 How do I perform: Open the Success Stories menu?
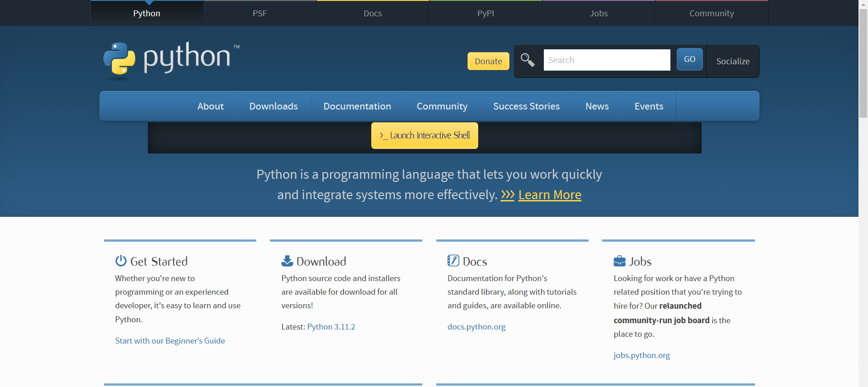tap(526, 106)
